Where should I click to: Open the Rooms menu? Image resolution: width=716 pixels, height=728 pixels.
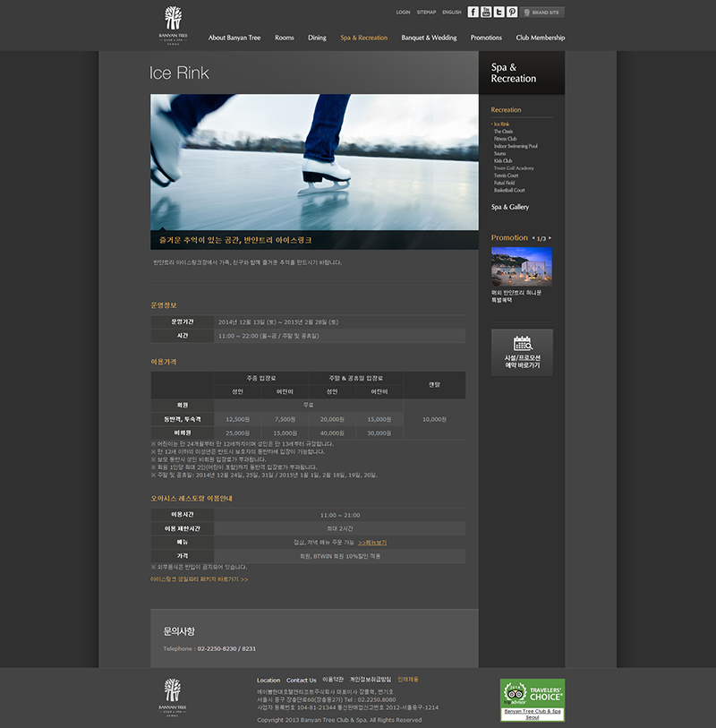285,38
